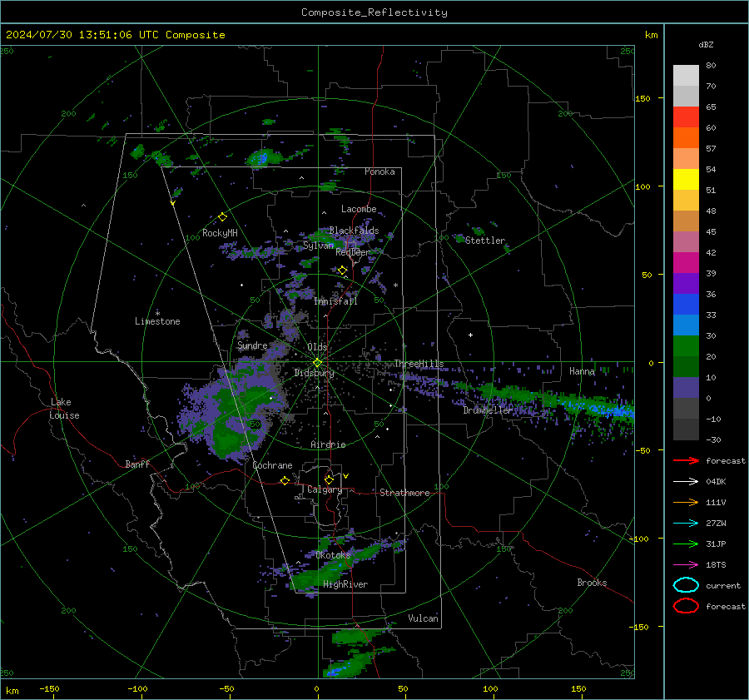Click the Stettler city label
This screenshot has height=700, width=749.
pos(485,241)
